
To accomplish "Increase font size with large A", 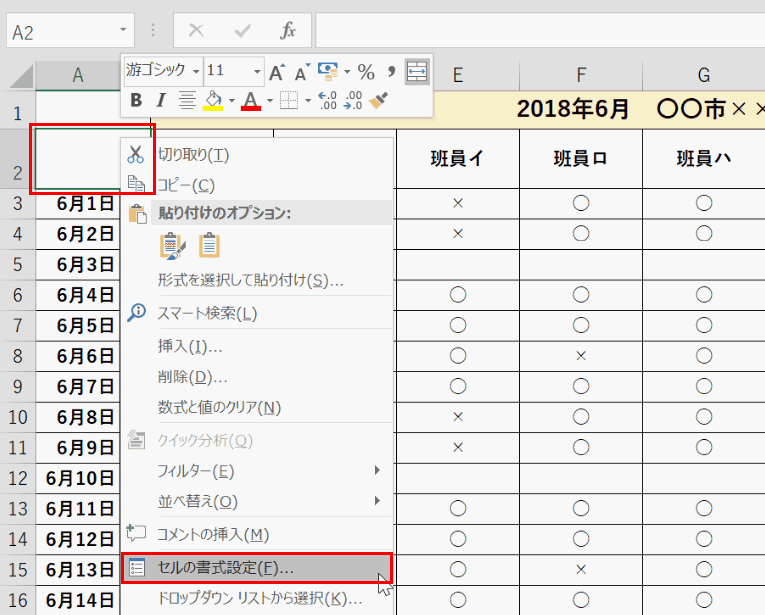I will (x=277, y=72).
